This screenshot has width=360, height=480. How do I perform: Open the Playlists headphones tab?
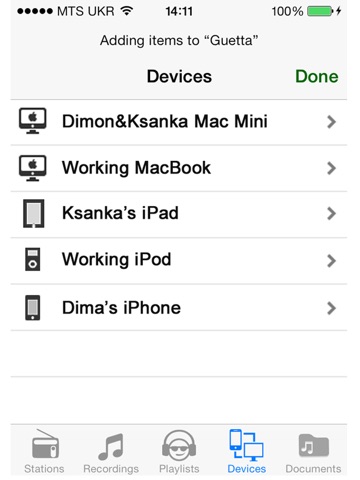(179, 451)
